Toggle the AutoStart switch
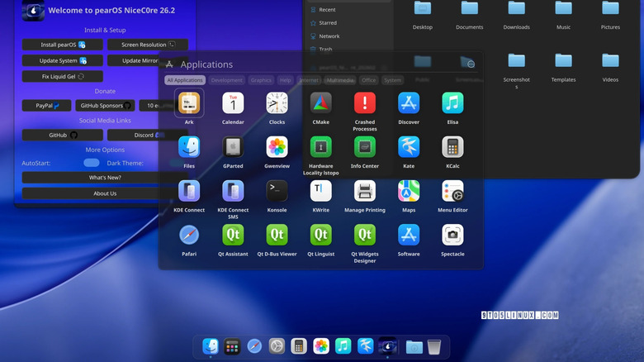 pyautogui.click(x=91, y=163)
